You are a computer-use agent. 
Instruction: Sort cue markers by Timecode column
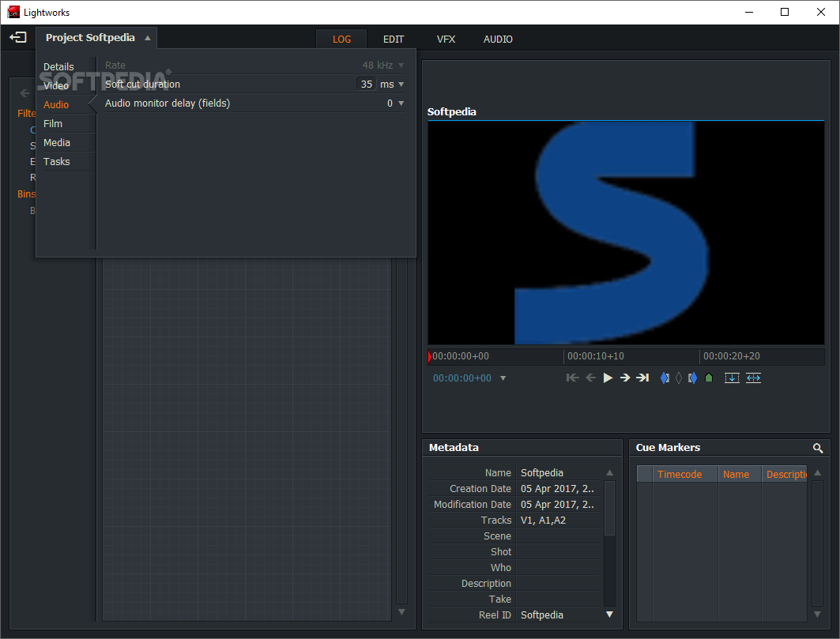pos(684,474)
